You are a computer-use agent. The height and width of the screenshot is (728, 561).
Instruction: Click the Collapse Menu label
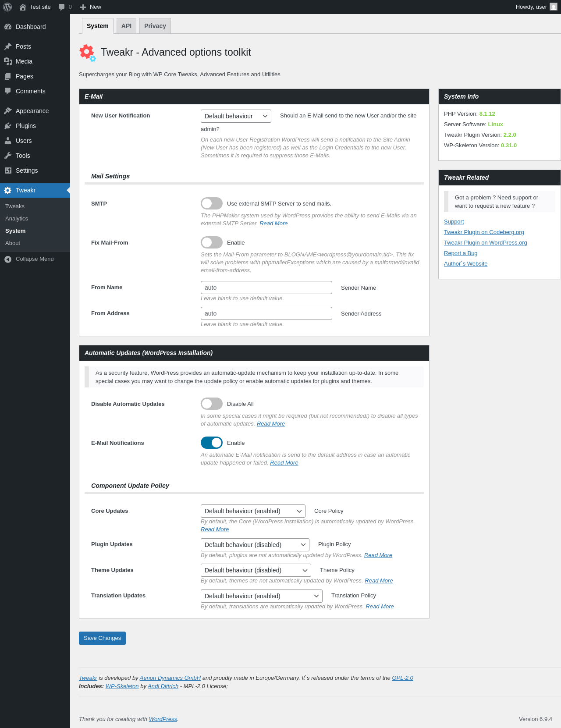click(x=35, y=259)
